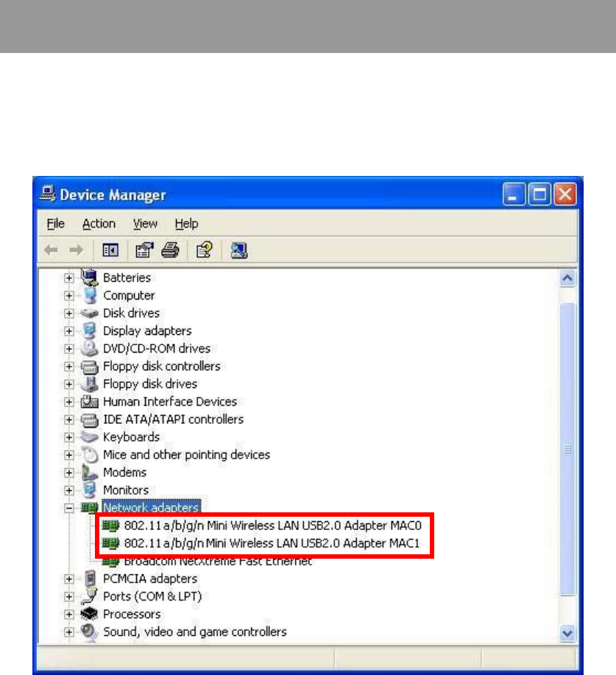The height and width of the screenshot is (675, 616).
Task: Expand the PCMCIA adapters node
Action: pos(69,579)
